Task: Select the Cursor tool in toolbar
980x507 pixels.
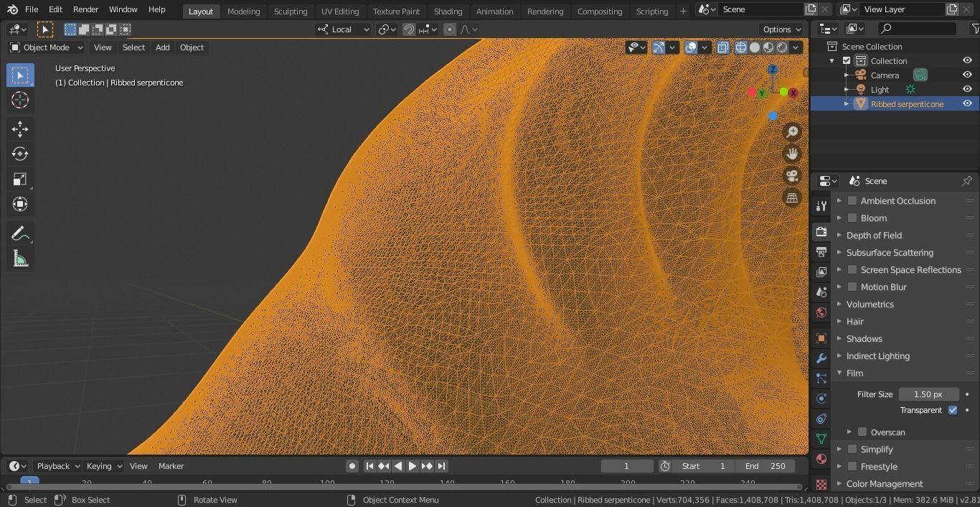Action: click(20, 100)
